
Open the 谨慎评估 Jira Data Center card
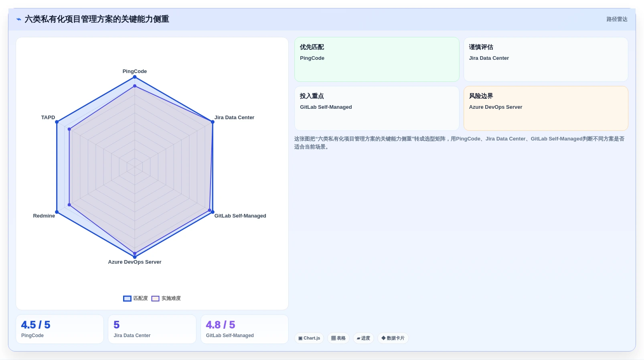click(x=546, y=59)
